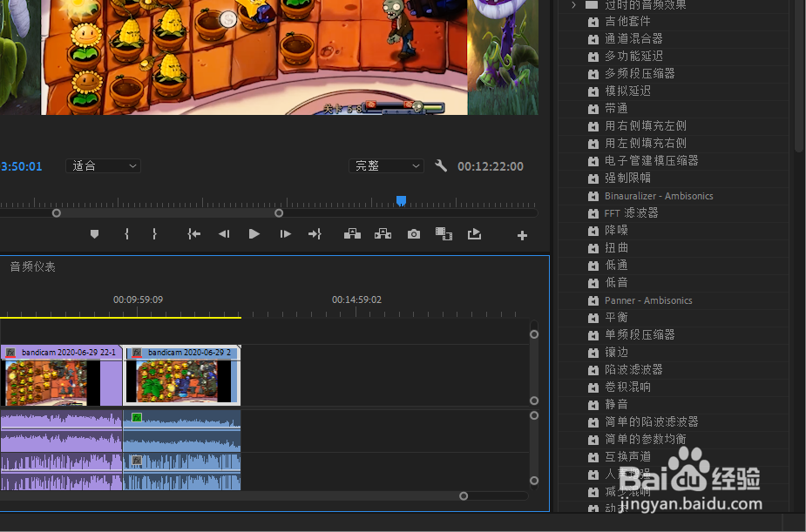
Task: Click gray fx badge on lower blue audio clip
Action: [x=137, y=460]
